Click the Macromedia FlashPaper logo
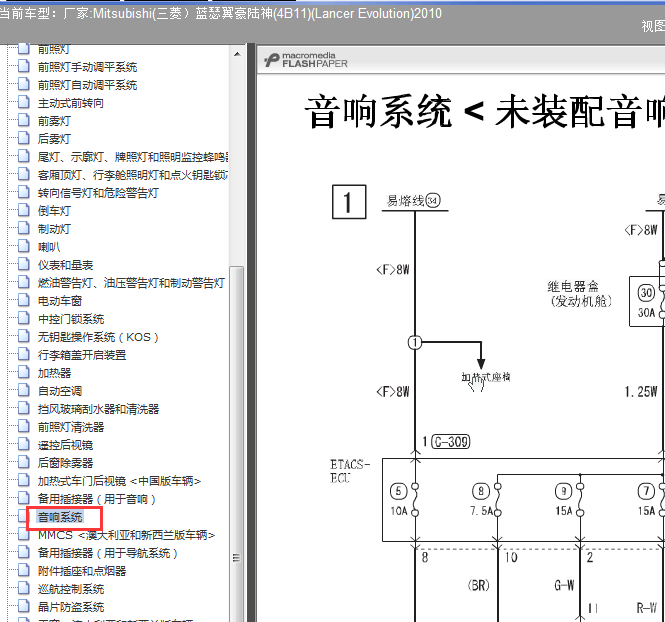 pos(306,60)
